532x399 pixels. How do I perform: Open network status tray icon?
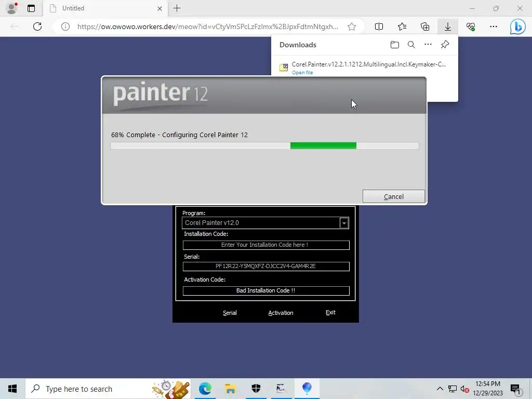pyautogui.click(x=453, y=389)
